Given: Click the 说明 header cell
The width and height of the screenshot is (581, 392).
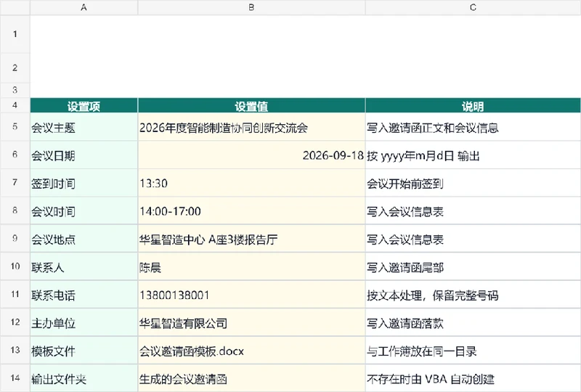Looking at the screenshot, I should pyautogui.click(x=473, y=105).
